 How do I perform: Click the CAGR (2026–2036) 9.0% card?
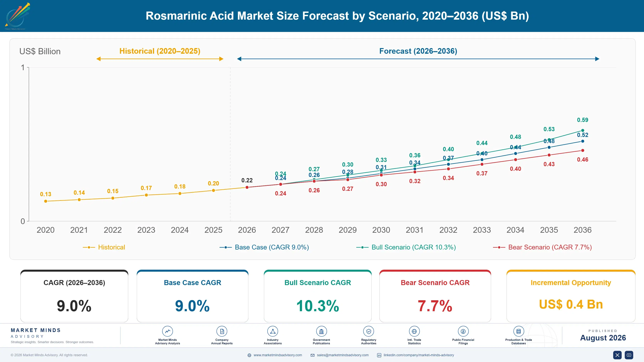pos(74,296)
